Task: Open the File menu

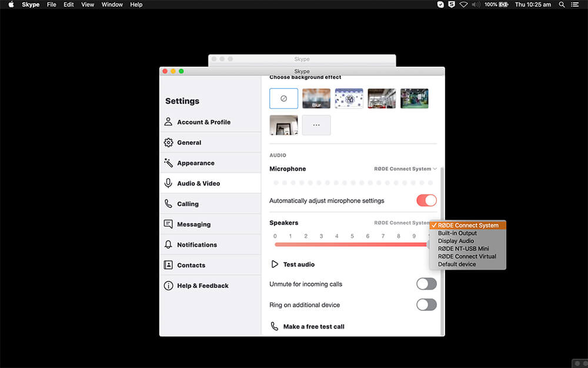Action: [x=51, y=5]
